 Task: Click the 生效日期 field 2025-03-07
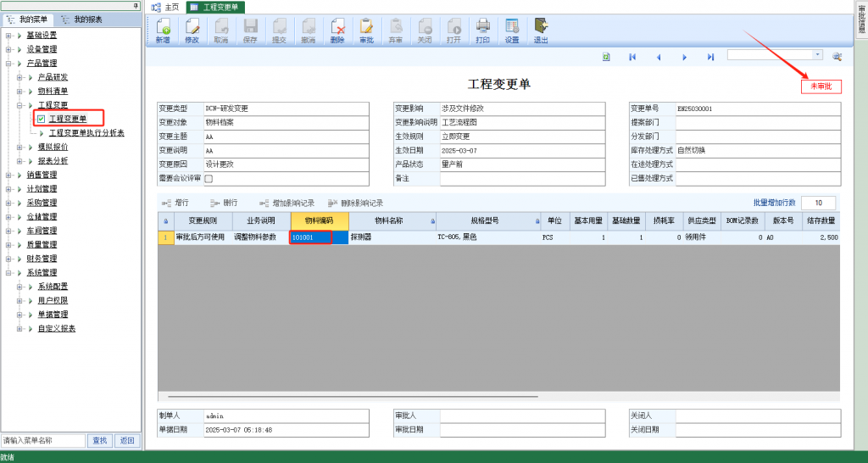(522, 150)
